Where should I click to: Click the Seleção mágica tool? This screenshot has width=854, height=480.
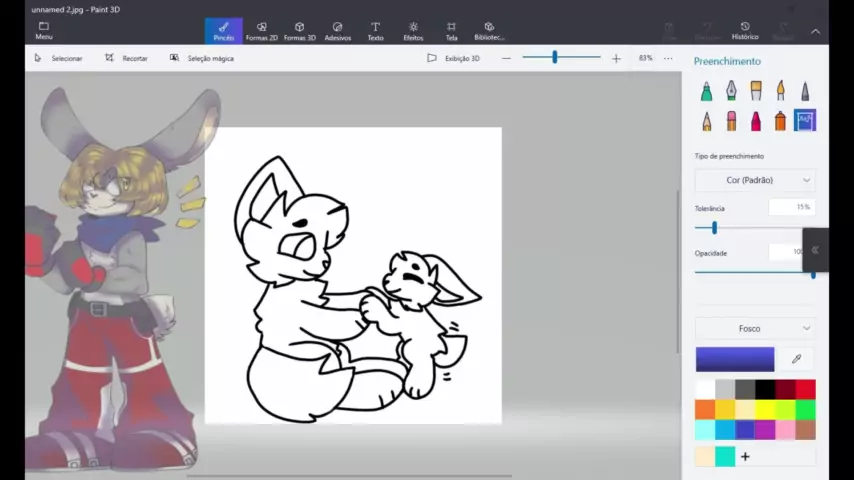(202, 58)
